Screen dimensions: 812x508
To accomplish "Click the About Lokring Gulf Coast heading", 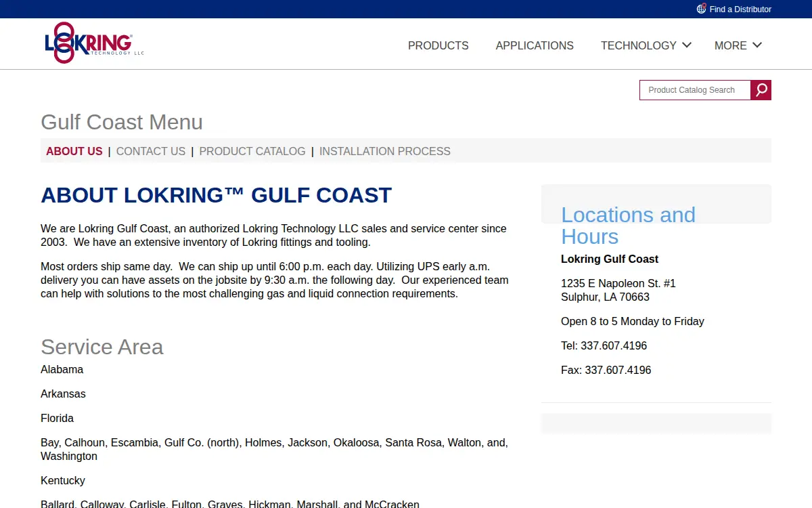I will pyautogui.click(x=217, y=195).
